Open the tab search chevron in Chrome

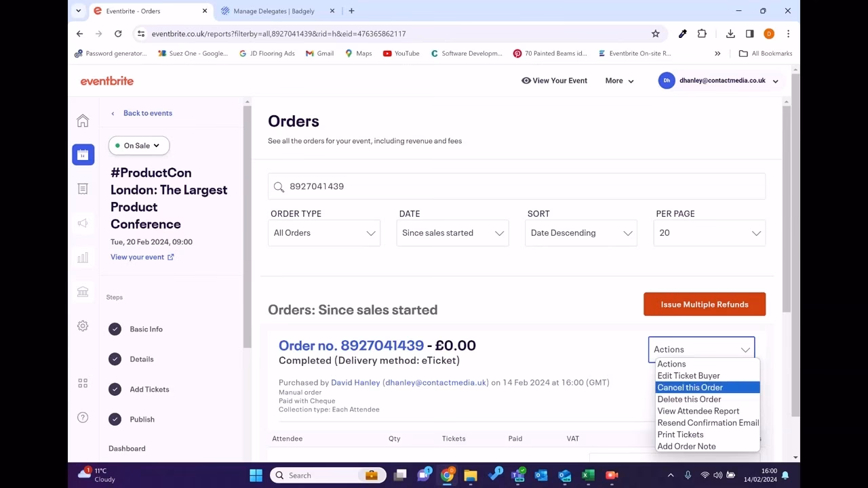point(79,11)
